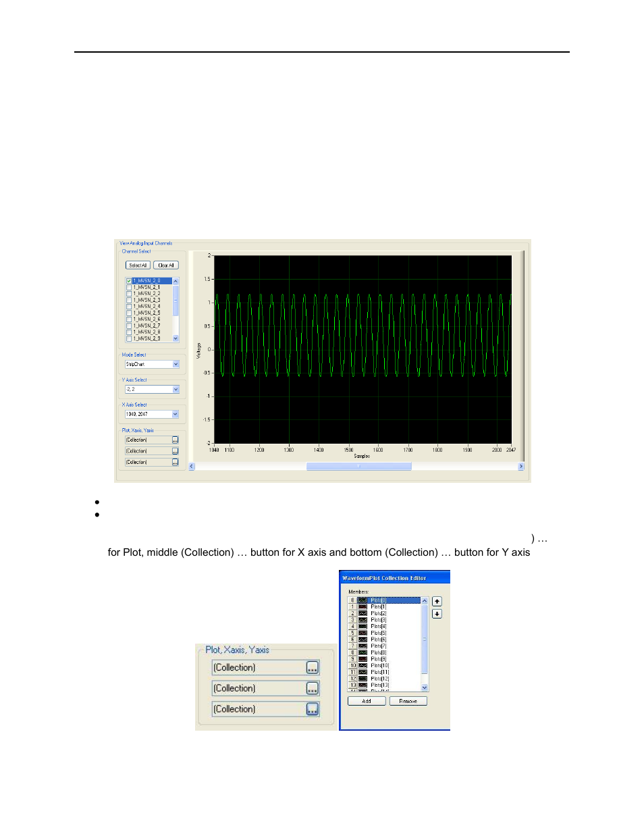Viewport: 644px width, 834px height.
Task: Select Plots[6] waveform icon in Members list
Action: (363, 640)
